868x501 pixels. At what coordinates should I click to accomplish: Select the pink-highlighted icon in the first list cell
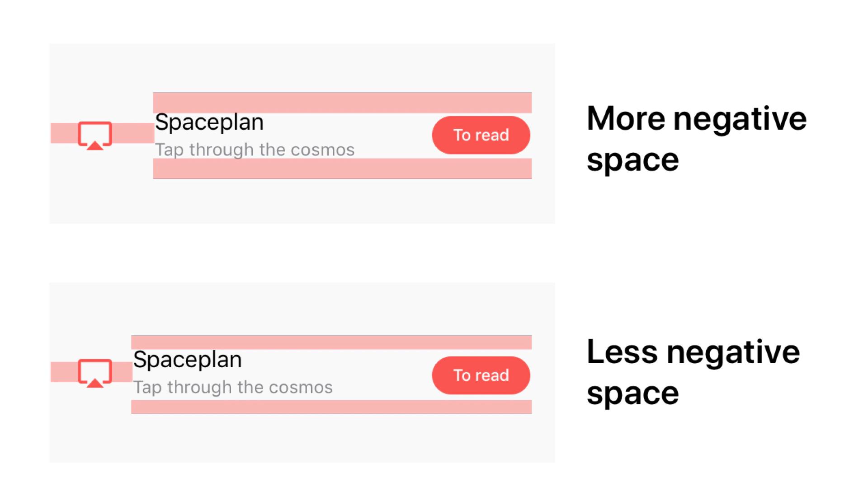pos(95,134)
